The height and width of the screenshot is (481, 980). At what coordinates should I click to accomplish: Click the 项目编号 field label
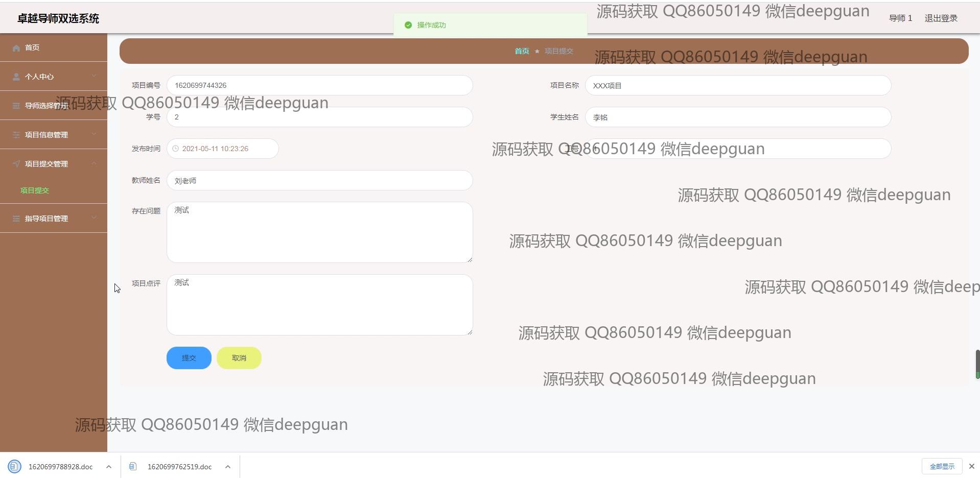(146, 85)
